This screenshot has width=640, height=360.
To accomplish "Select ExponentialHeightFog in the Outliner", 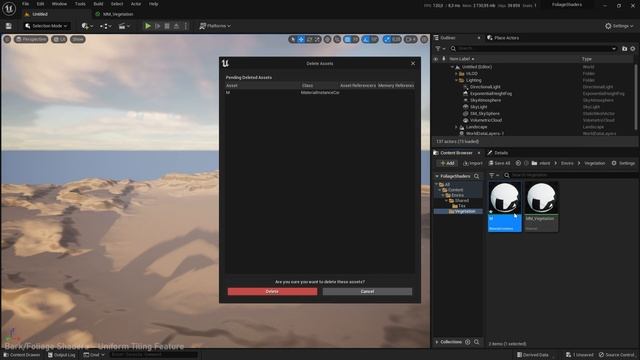I will [491, 93].
